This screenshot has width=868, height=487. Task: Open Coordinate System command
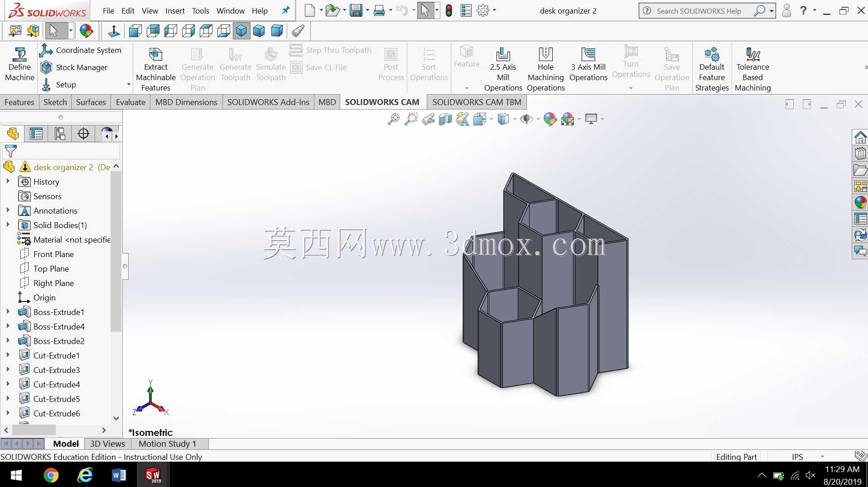[81, 50]
